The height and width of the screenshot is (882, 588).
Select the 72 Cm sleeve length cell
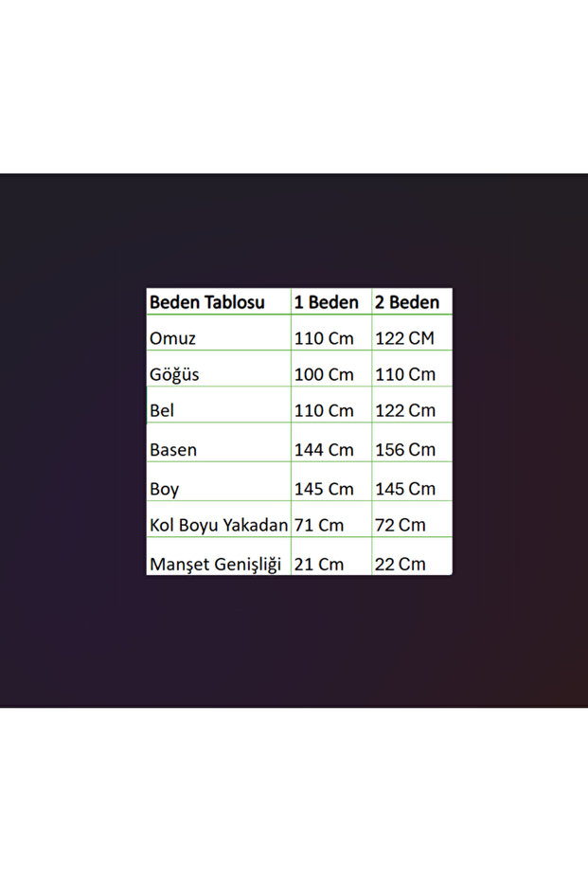tap(401, 524)
